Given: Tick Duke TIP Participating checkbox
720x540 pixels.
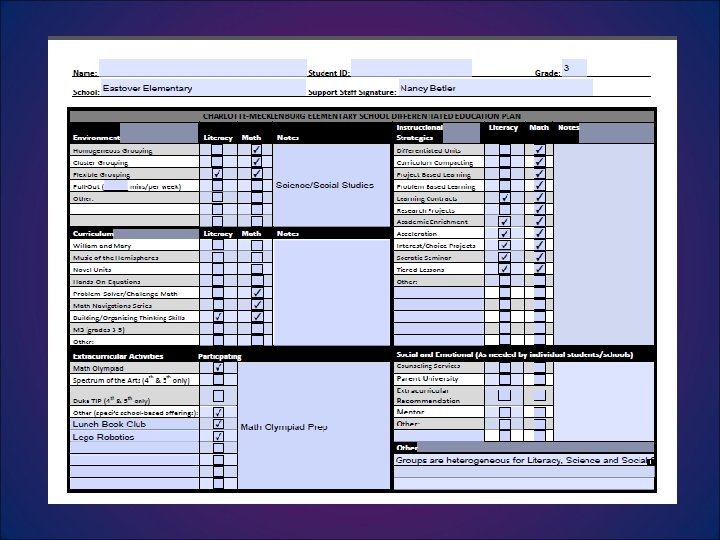Looking at the screenshot, I should pyautogui.click(x=219, y=396).
